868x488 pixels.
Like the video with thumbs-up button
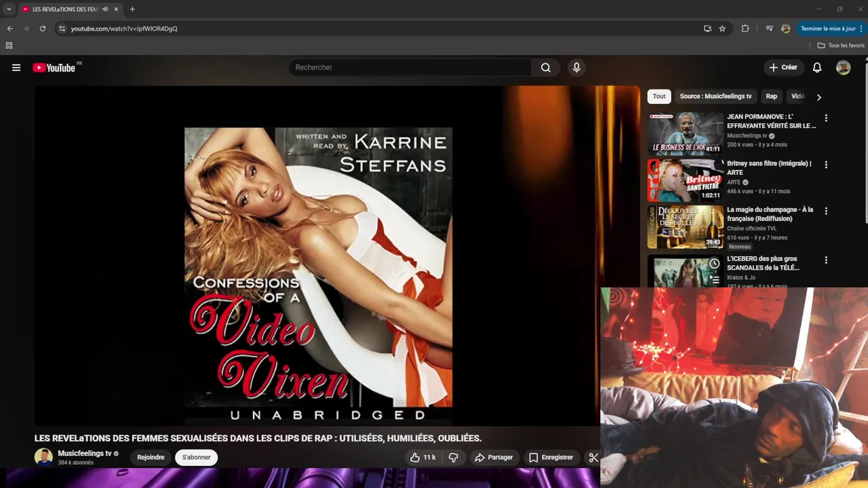[x=422, y=457]
